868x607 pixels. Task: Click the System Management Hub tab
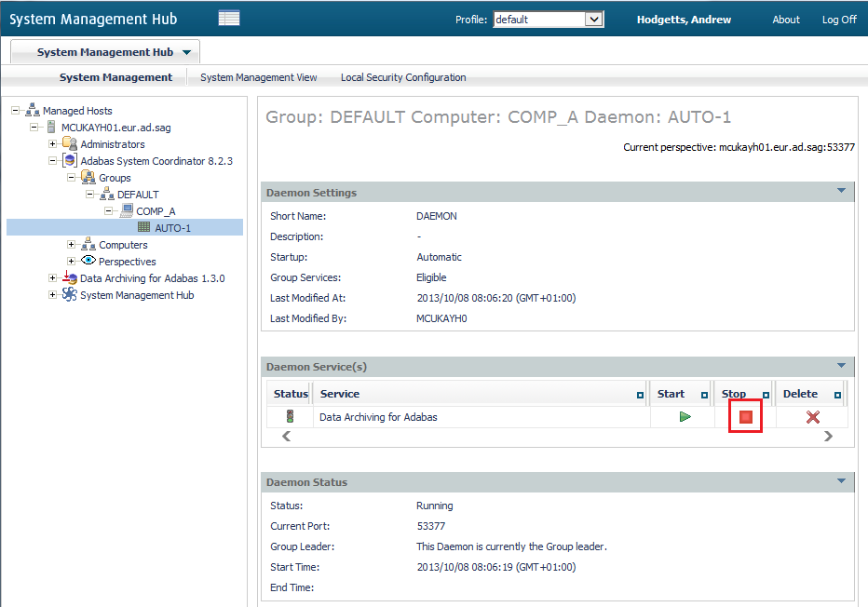(104, 52)
